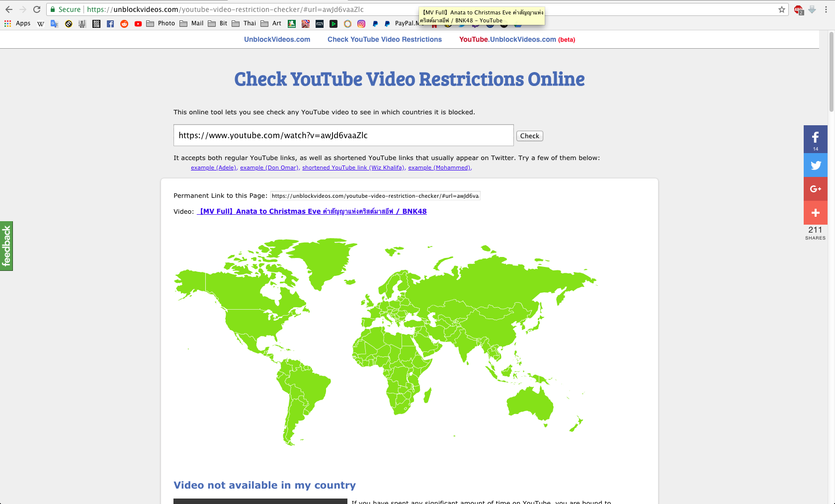Image resolution: width=835 pixels, height=504 pixels.
Task: Try the example (Don Omar) link
Action: pos(269,168)
